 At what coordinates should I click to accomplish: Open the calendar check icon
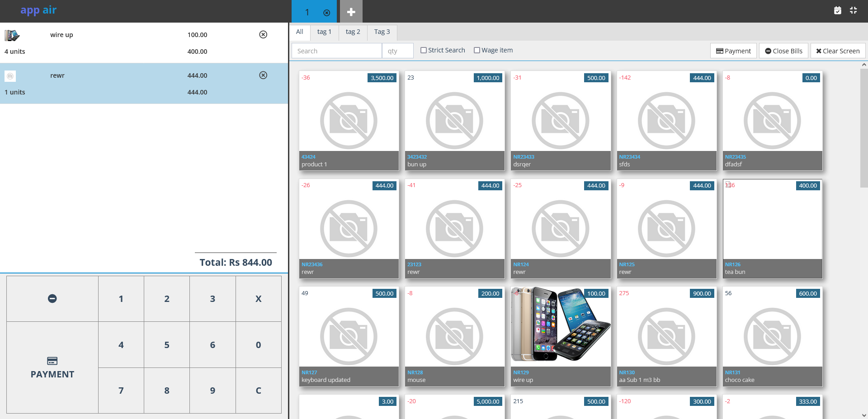[x=838, y=10]
